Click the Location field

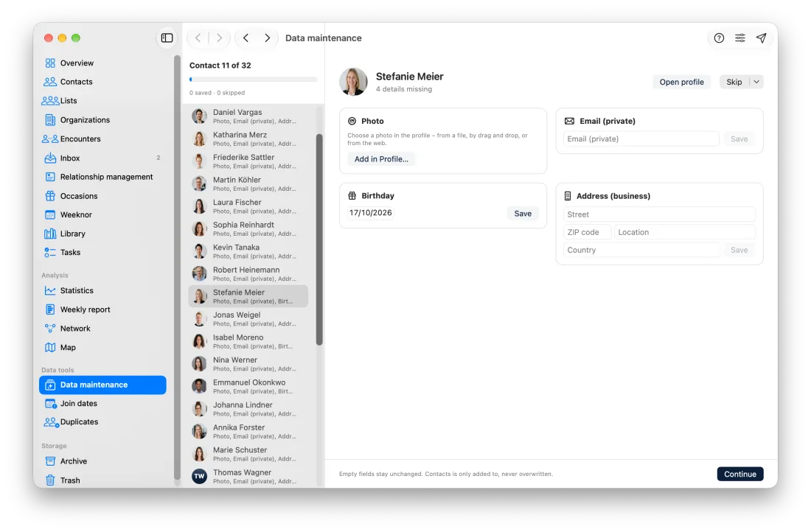tap(685, 232)
